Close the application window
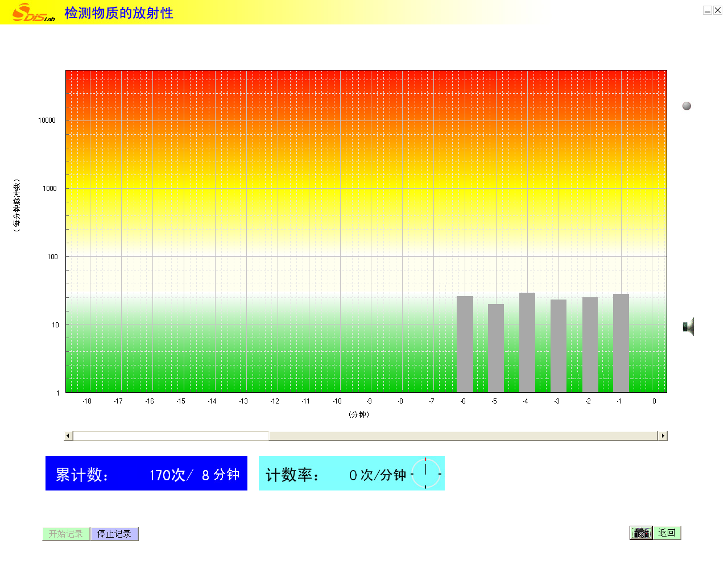 click(x=718, y=10)
